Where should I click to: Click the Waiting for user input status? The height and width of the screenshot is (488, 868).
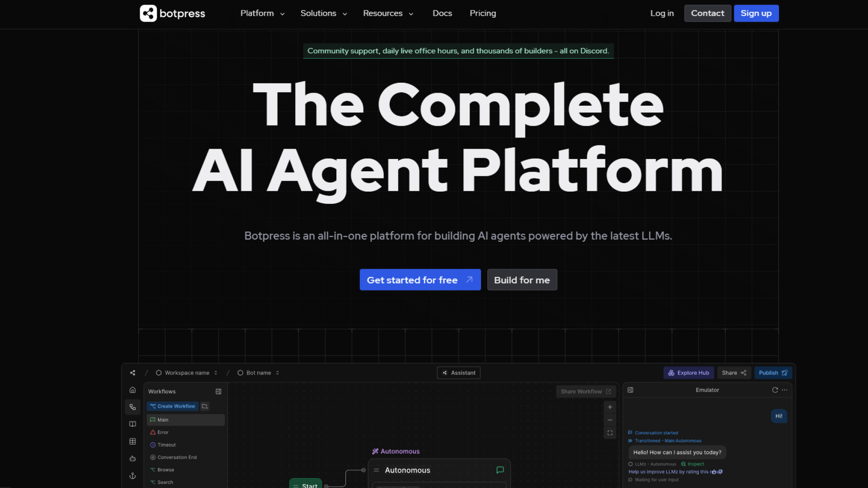(x=653, y=480)
